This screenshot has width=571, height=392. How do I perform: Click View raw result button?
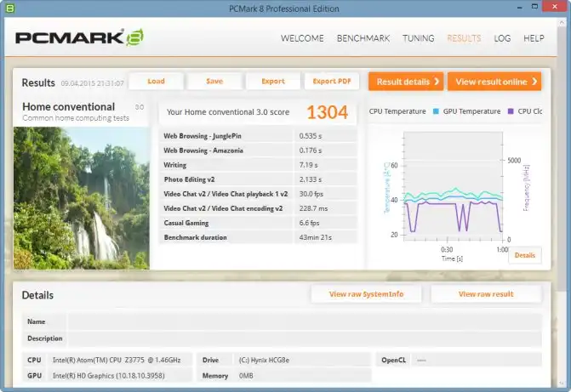[x=486, y=294]
